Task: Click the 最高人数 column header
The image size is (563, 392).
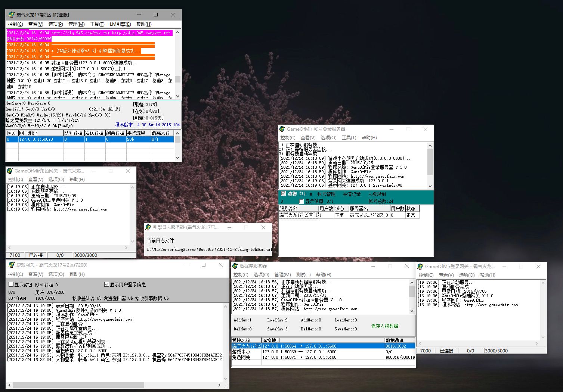Action: coord(162,133)
